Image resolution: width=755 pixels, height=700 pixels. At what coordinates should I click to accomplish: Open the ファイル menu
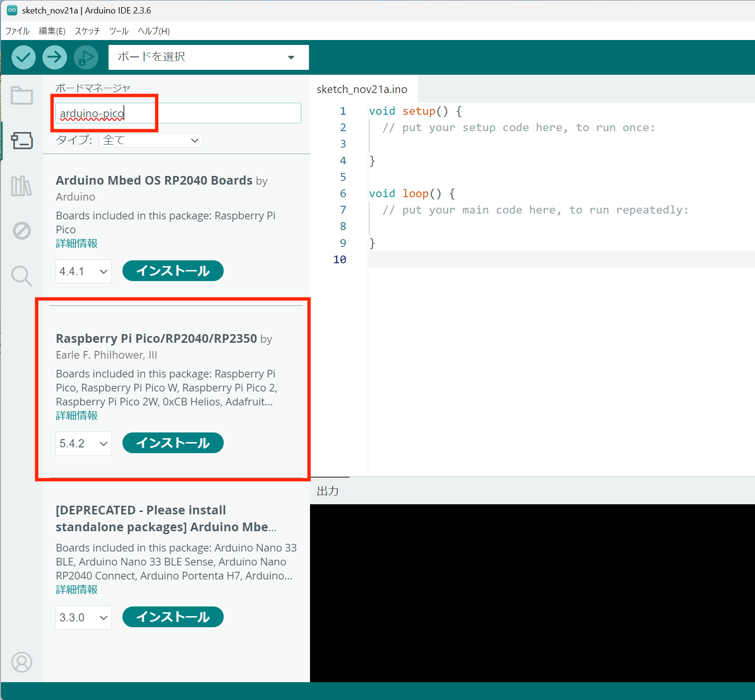(17, 31)
